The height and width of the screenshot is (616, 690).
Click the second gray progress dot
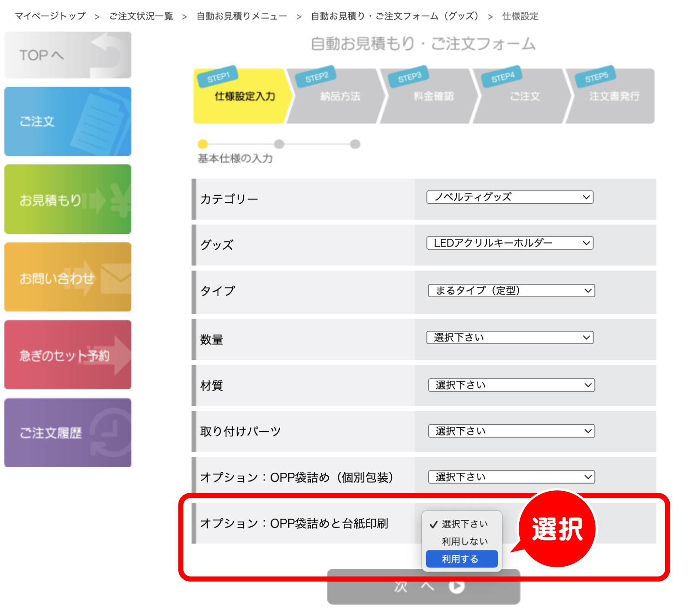[279, 144]
